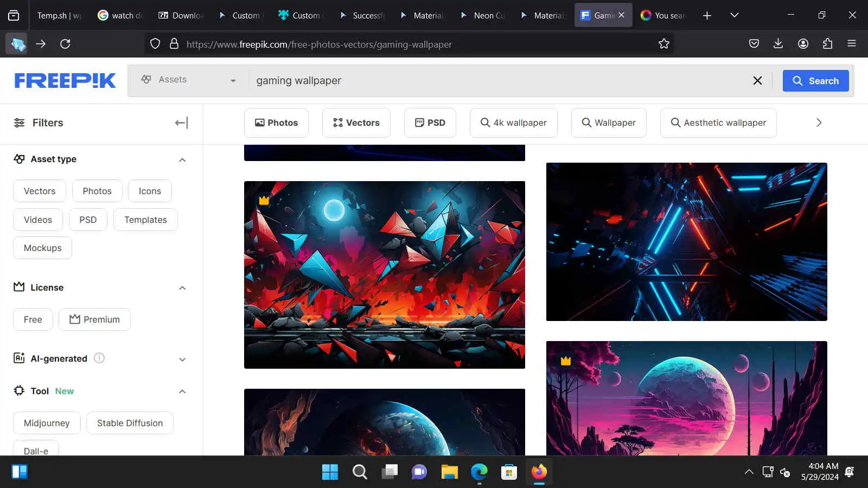The width and height of the screenshot is (868, 488).
Task: Collapse the Tool section
Action: click(182, 391)
